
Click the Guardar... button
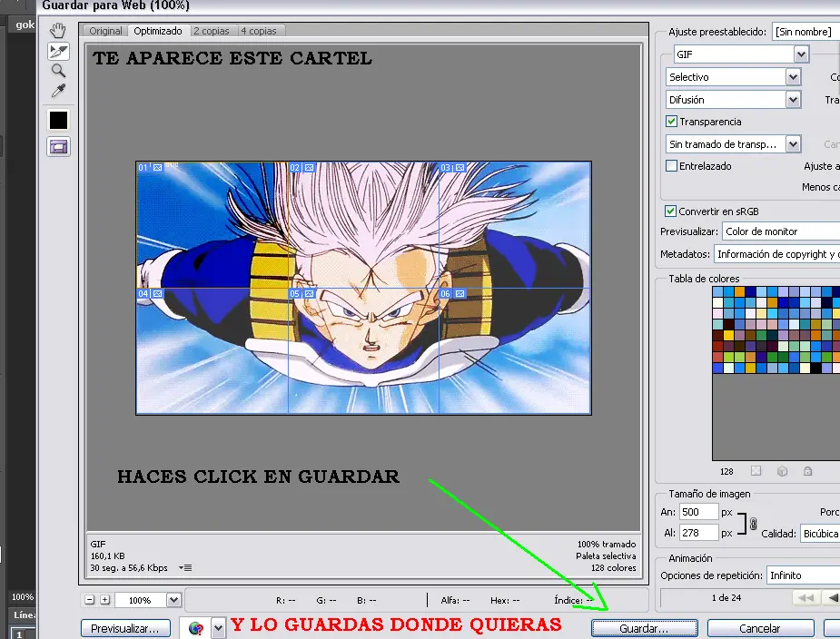(x=645, y=628)
